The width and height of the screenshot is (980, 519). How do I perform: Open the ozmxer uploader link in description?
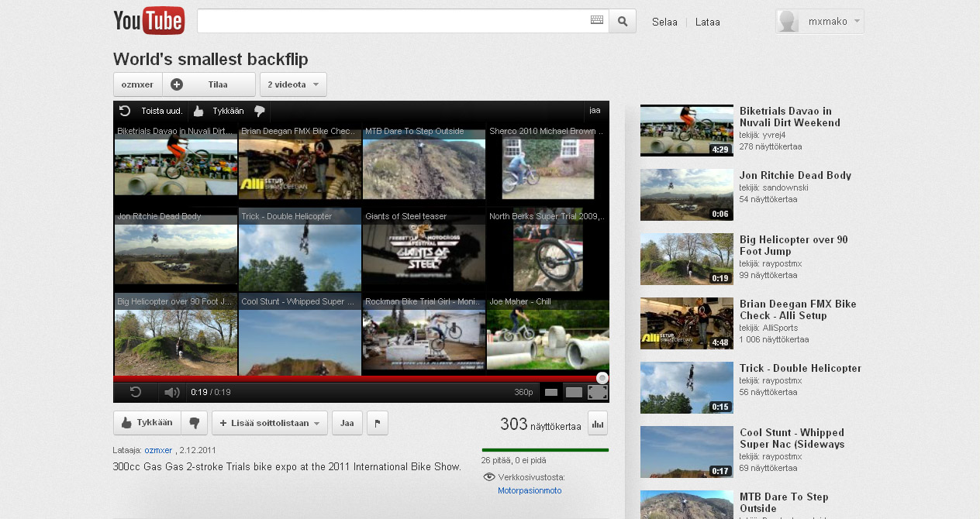pyautogui.click(x=158, y=450)
